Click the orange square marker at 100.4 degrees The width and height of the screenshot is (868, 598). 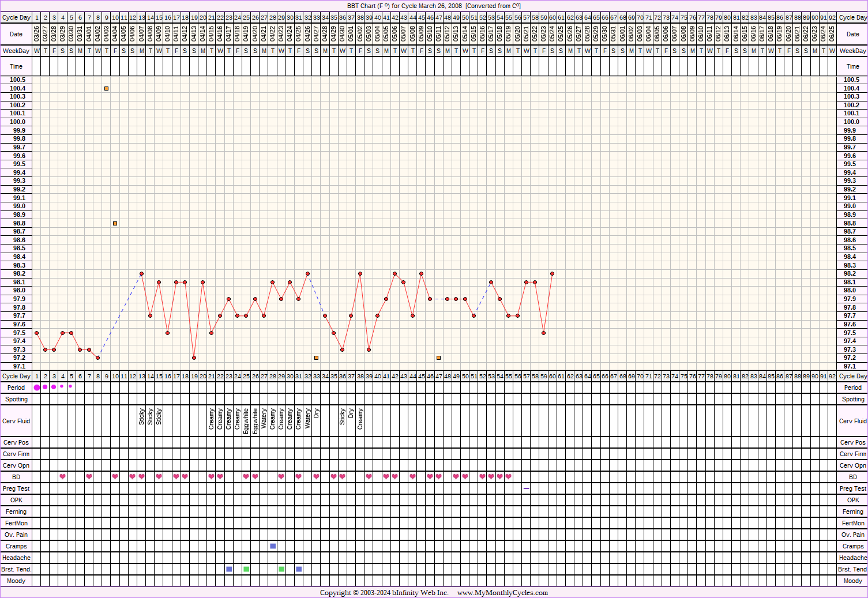click(107, 88)
